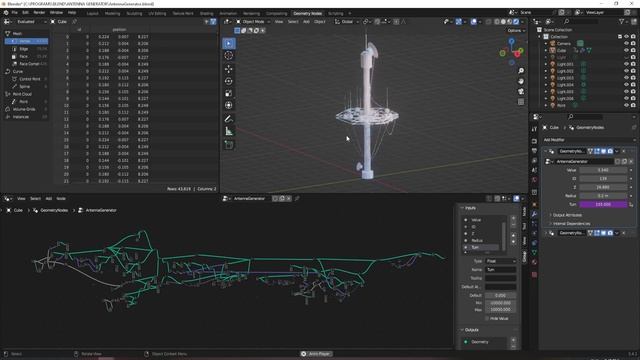Screen dimensions: 640x360
Task: Open the Output properties tab icon
Action: [534, 151]
